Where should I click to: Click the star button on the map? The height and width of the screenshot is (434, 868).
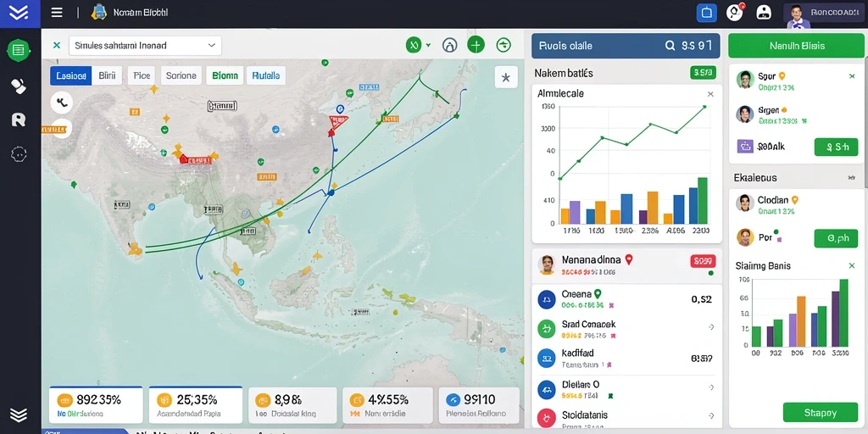(506, 77)
